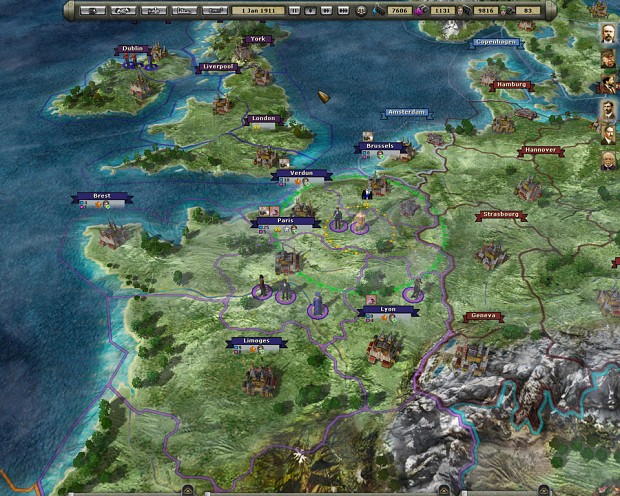Click the Limoges city building on the map
The height and width of the screenshot is (496, 620).
coord(259,380)
